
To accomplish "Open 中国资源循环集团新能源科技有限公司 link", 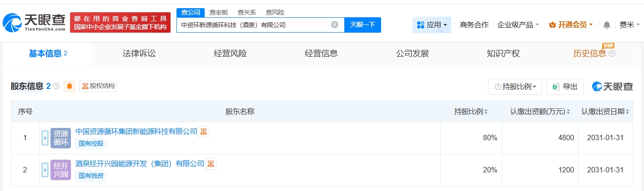I will 136,132.
